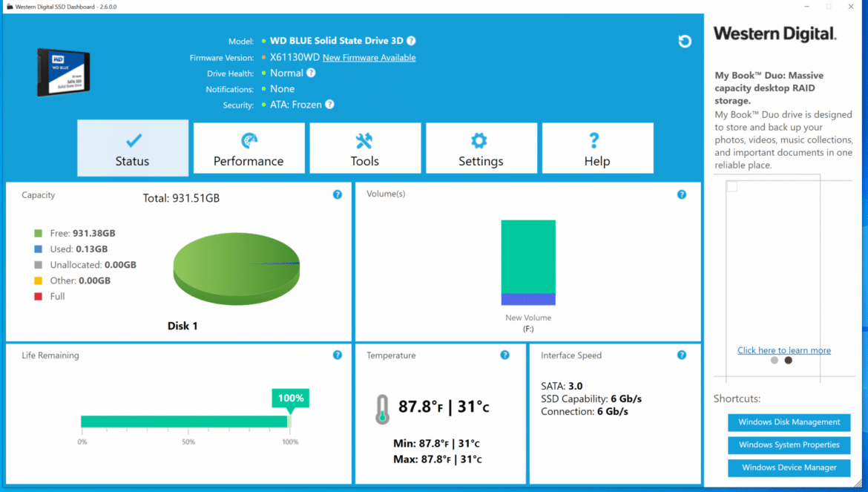Viewport: 868px width, 492px height.
Task: Click the Western Digital logo
Action: [775, 33]
